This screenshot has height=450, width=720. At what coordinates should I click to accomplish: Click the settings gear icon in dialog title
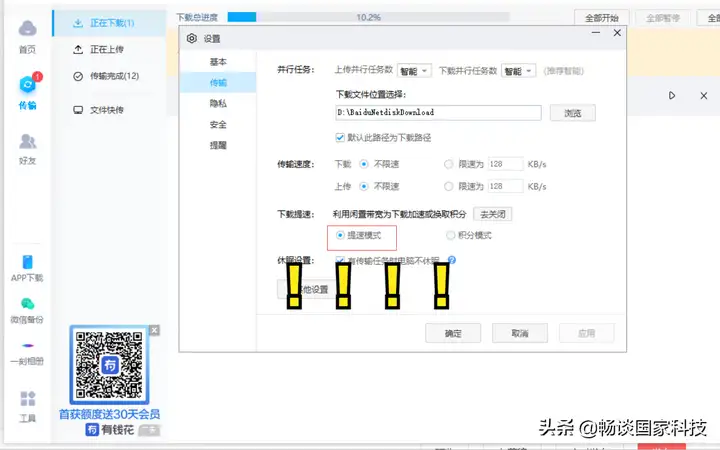192,39
